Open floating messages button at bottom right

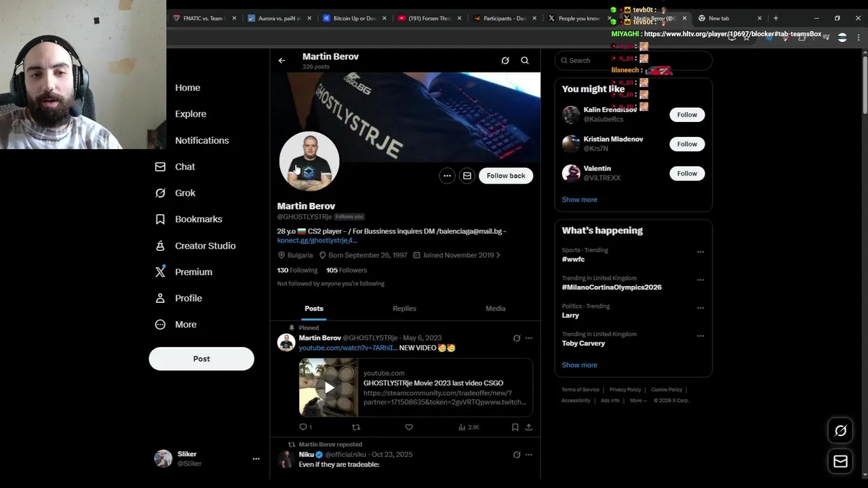point(840,462)
